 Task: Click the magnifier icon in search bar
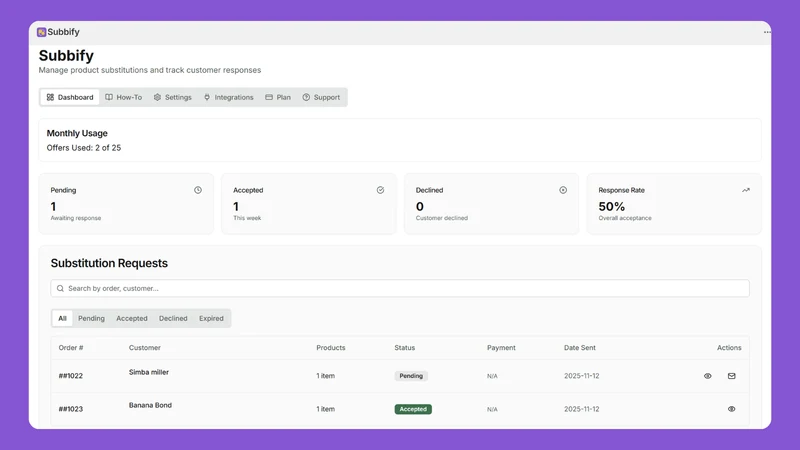(x=60, y=288)
